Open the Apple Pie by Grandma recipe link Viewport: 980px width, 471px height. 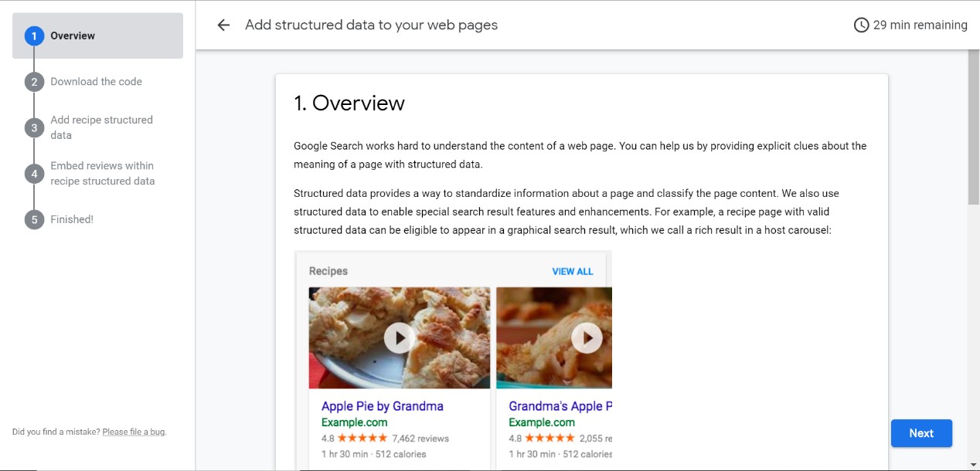[x=383, y=405]
